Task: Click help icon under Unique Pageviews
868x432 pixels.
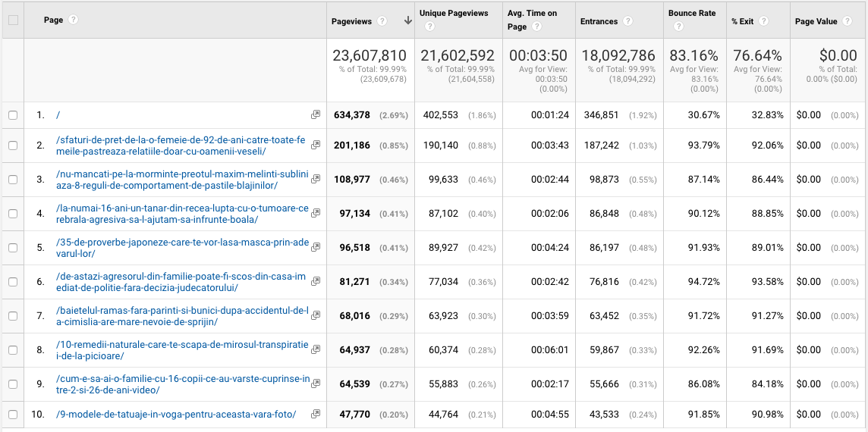Action: 429,27
